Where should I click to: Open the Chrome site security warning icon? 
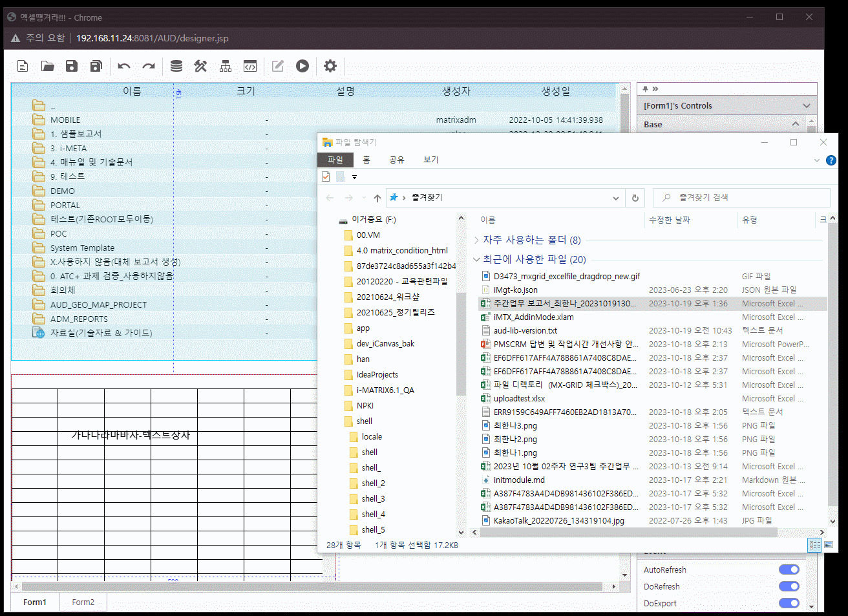[x=16, y=38]
